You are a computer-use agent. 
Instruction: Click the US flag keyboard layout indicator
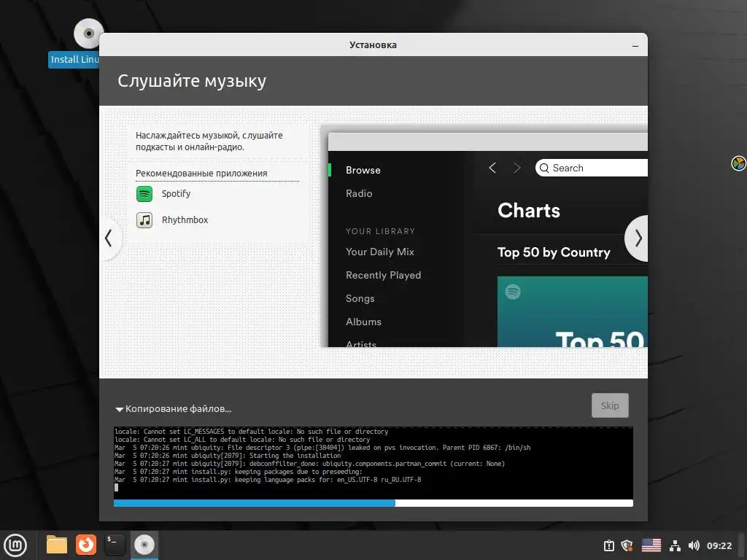[651, 545]
